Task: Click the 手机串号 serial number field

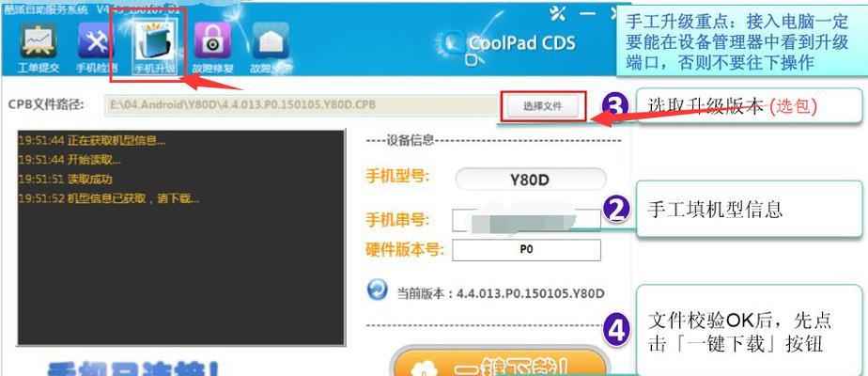Action: (526, 220)
